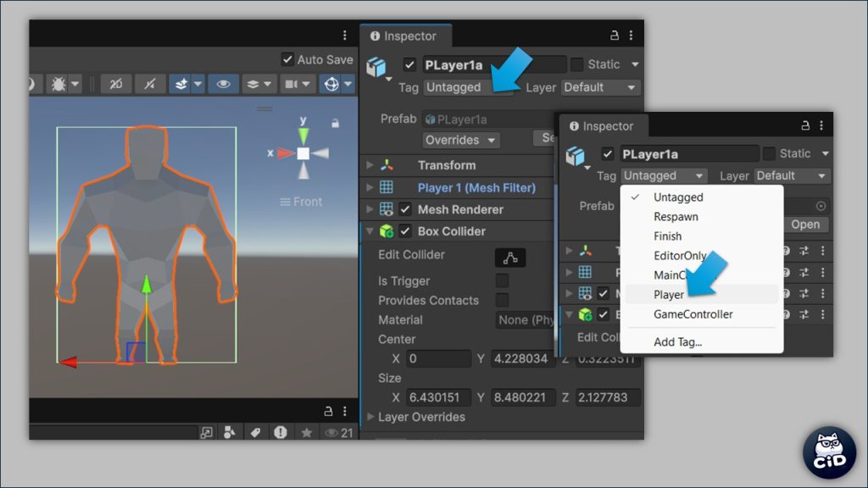The image size is (868, 488).
Task: Click the Size X input field
Action: (x=437, y=397)
